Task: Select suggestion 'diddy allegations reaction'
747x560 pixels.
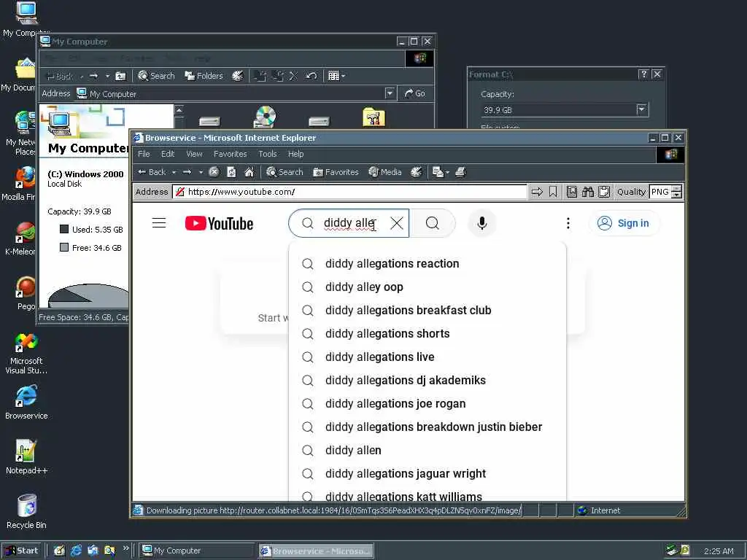Action: 427,263
